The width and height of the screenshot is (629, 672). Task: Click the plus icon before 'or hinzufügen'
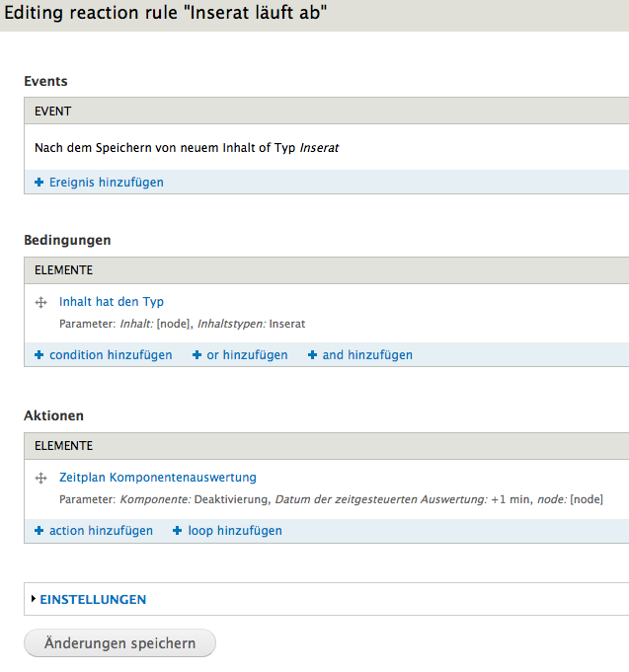click(x=197, y=355)
